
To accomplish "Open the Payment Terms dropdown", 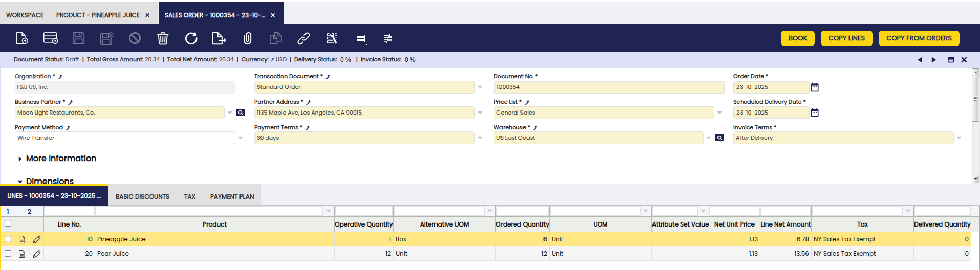I will (480, 138).
